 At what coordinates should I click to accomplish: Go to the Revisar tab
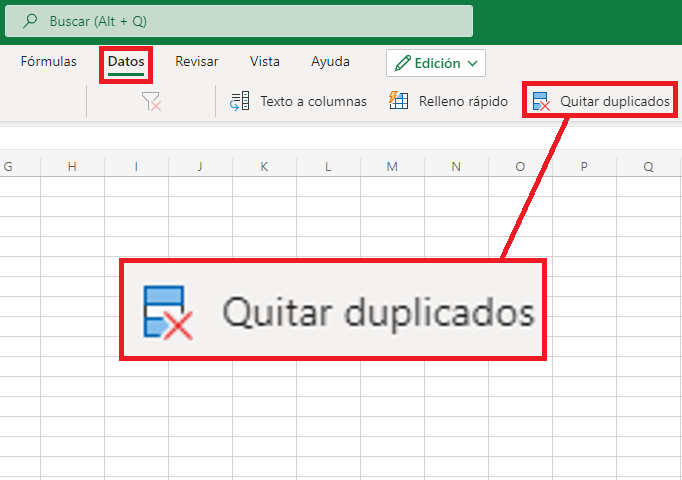pos(196,62)
